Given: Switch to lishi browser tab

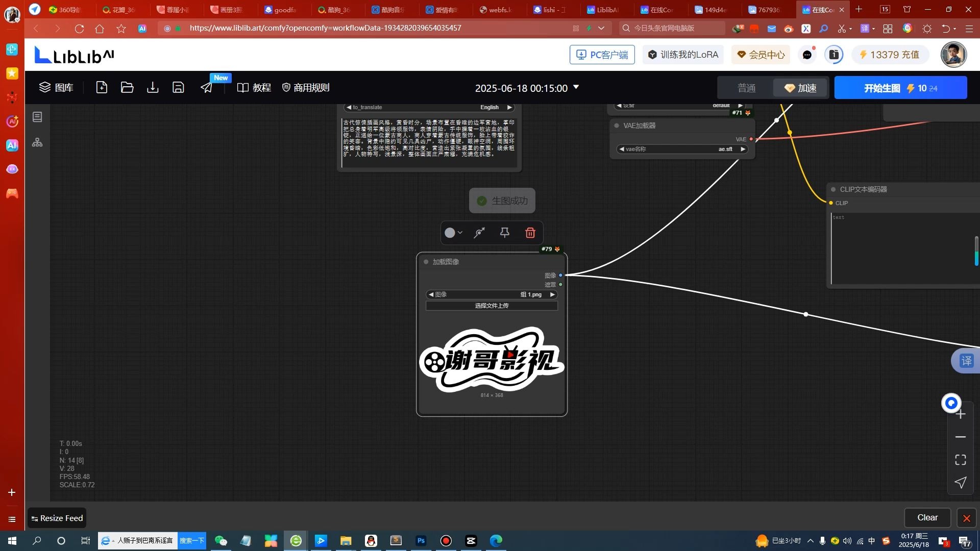Looking at the screenshot, I should 549,10.
